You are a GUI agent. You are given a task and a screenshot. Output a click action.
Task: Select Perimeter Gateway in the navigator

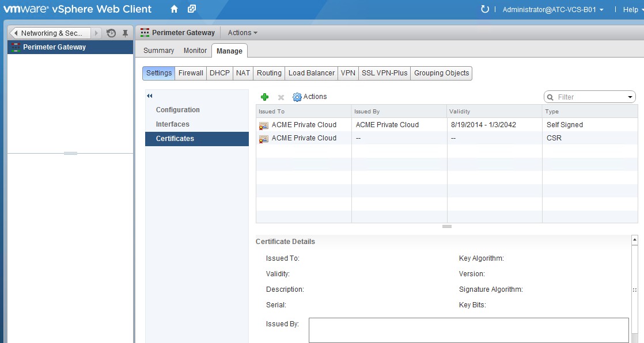click(70, 47)
